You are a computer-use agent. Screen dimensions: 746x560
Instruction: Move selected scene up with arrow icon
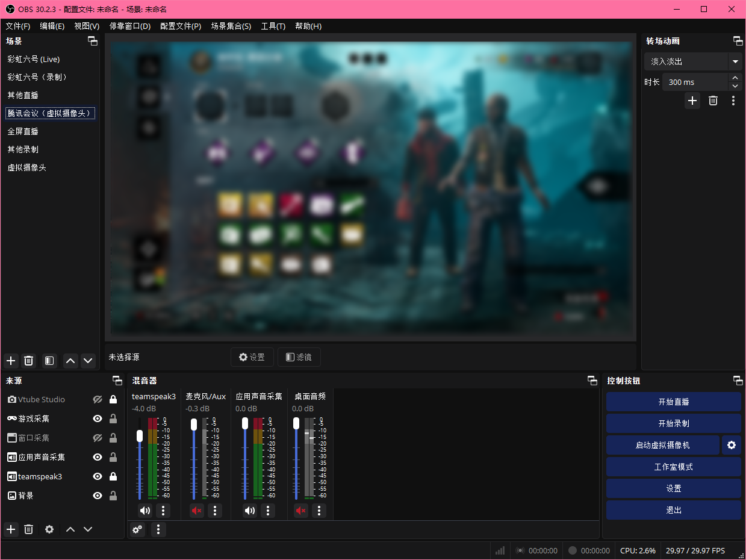tap(70, 361)
